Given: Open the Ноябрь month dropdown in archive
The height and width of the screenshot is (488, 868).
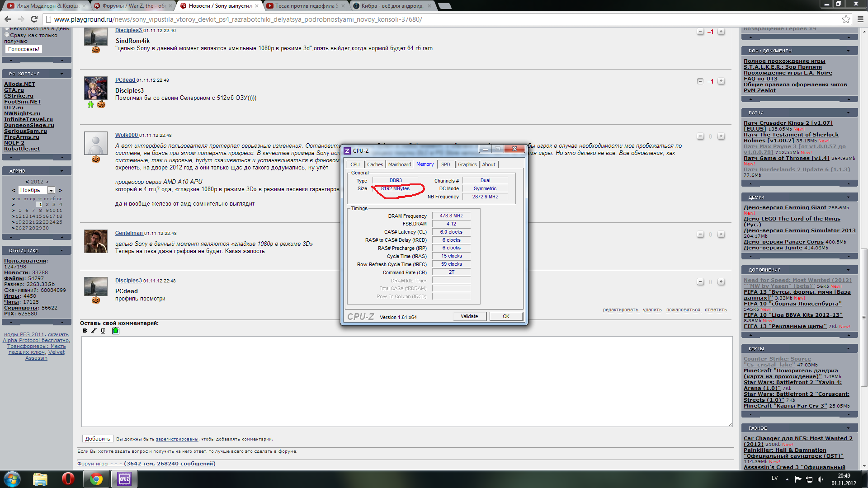Looking at the screenshot, I should click(x=51, y=190).
